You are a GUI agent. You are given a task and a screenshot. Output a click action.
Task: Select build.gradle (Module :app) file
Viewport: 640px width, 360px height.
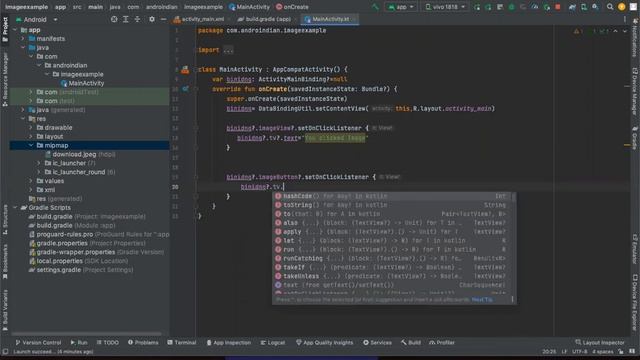coord(72,225)
